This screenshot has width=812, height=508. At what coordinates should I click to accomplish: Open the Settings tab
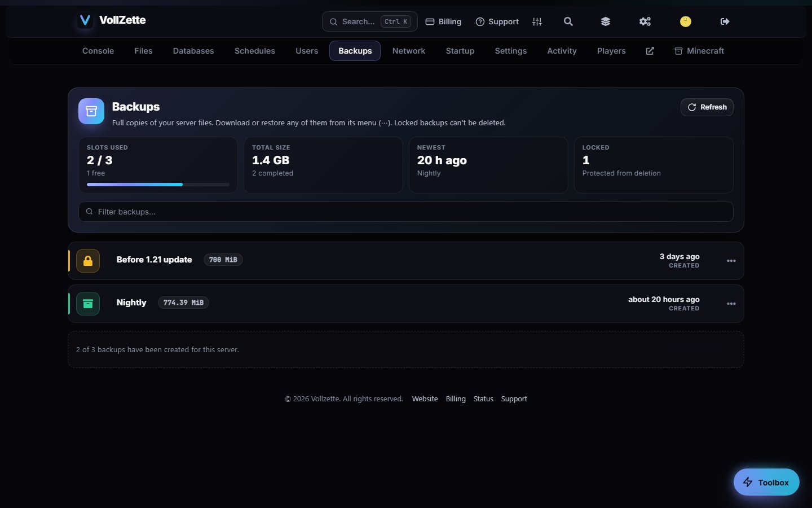511,51
